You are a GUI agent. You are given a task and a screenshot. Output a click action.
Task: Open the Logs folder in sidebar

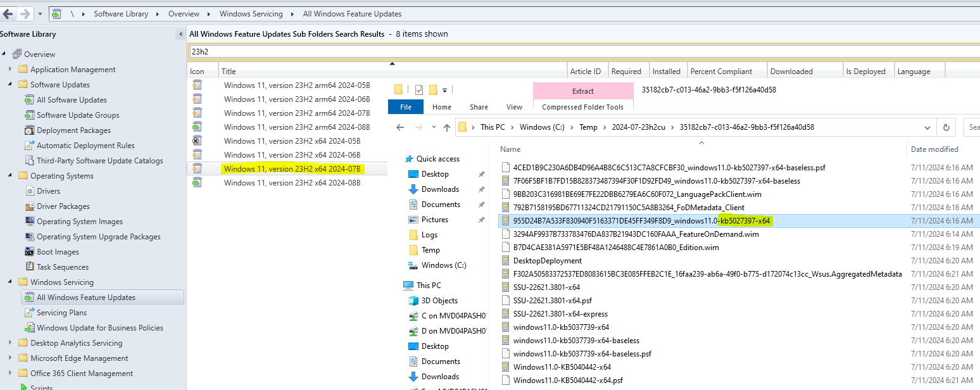pyautogui.click(x=430, y=235)
